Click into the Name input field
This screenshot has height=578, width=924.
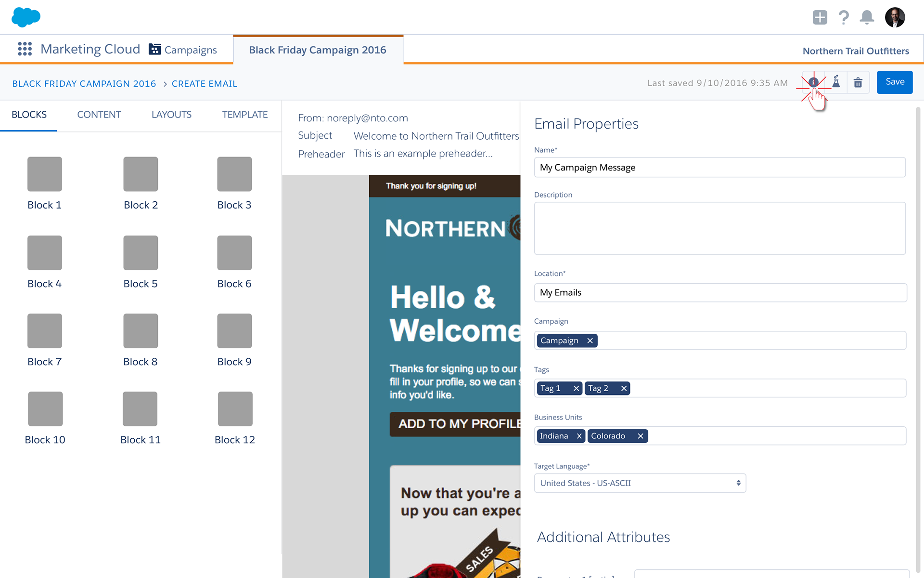click(x=720, y=167)
